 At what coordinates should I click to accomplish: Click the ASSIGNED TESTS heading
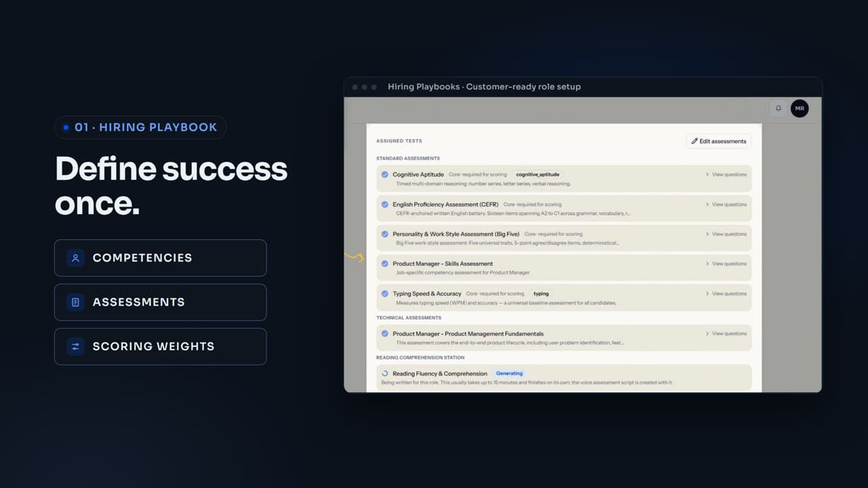(399, 141)
